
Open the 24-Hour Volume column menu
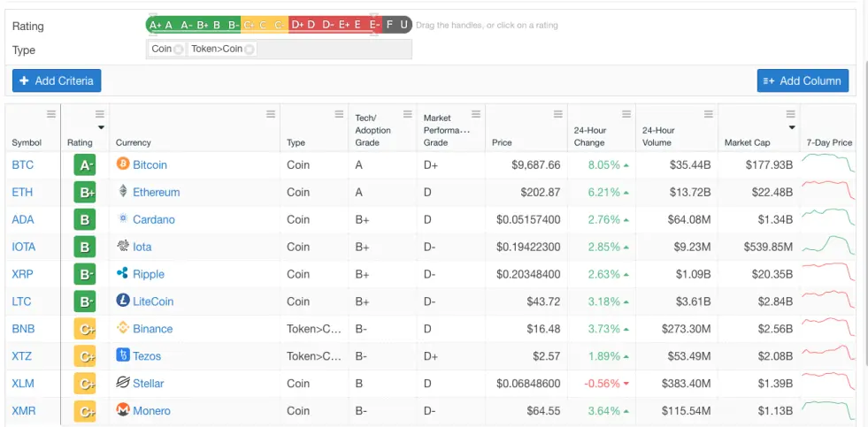pos(709,114)
